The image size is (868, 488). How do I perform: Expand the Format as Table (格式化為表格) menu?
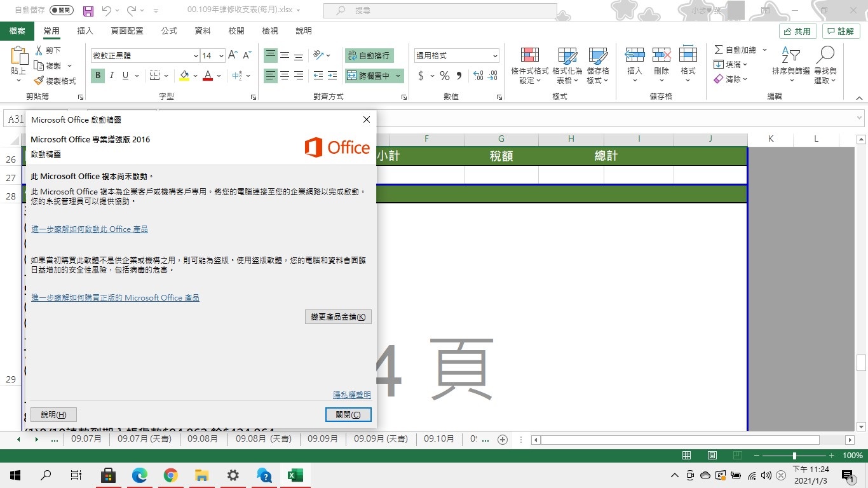click(567, 65)
